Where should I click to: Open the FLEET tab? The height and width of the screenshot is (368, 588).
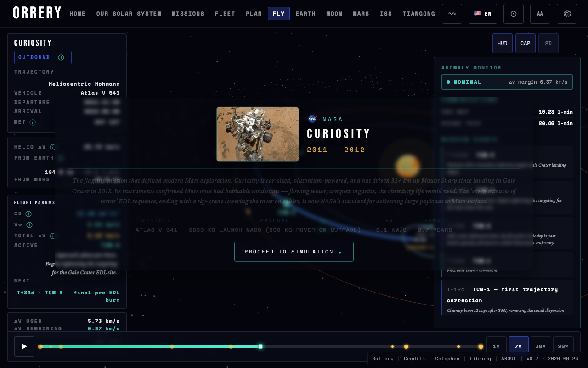click(x=225, y=14)
